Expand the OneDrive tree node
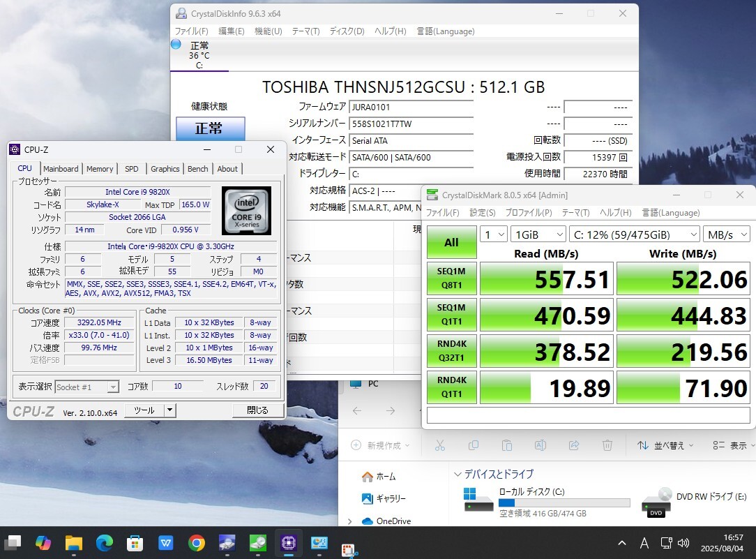This screenshot has width=756, height=559. (x=349, y=521)
